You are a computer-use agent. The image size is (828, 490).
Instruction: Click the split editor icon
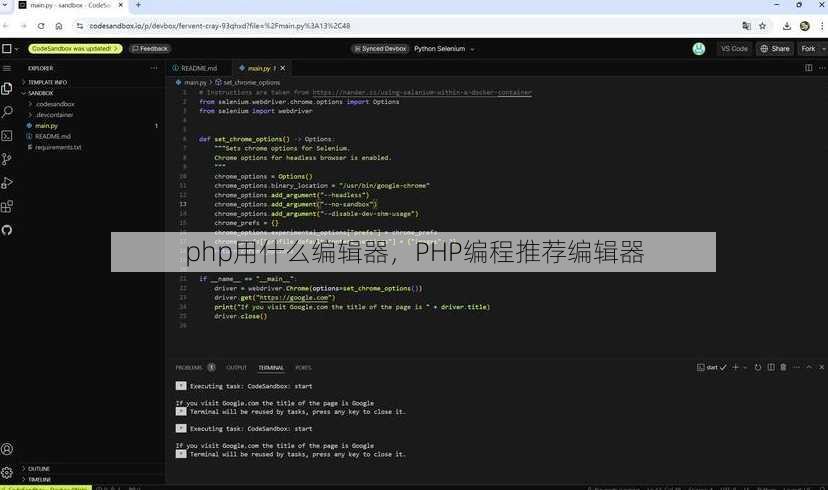click(808, 68)
